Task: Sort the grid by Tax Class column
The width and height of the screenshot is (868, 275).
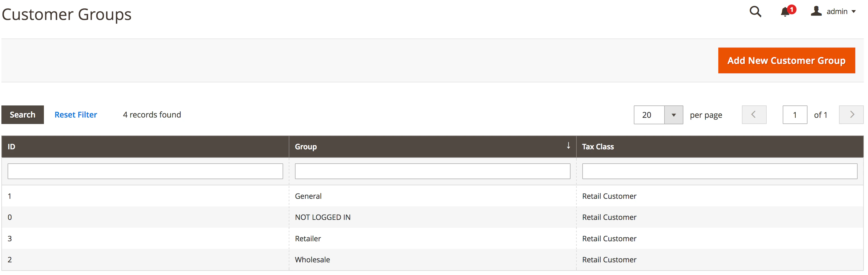Action: [598, 146]
